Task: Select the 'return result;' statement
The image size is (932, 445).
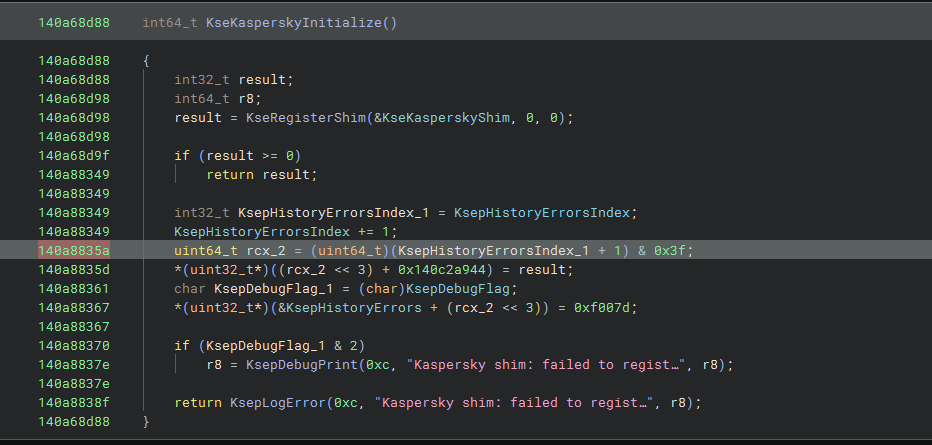Action: pos(262,175)
